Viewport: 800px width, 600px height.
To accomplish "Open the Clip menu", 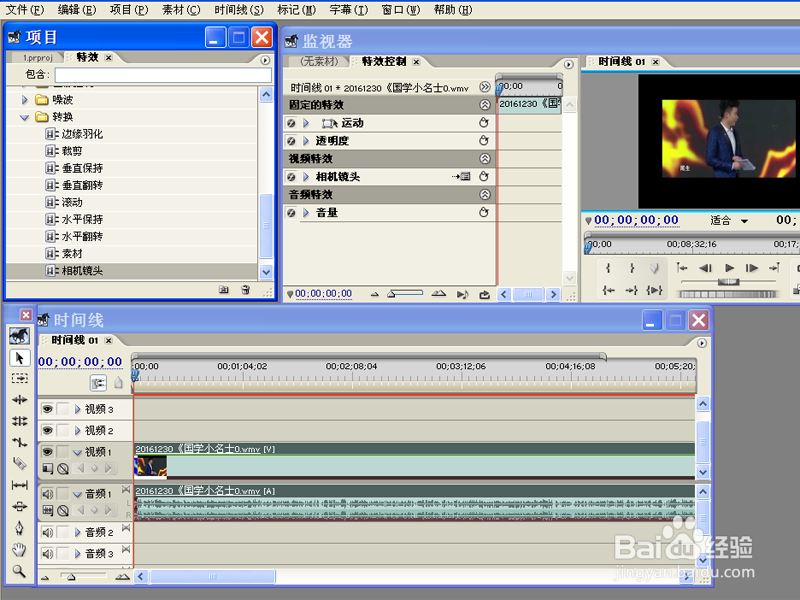I will [181, 10].
